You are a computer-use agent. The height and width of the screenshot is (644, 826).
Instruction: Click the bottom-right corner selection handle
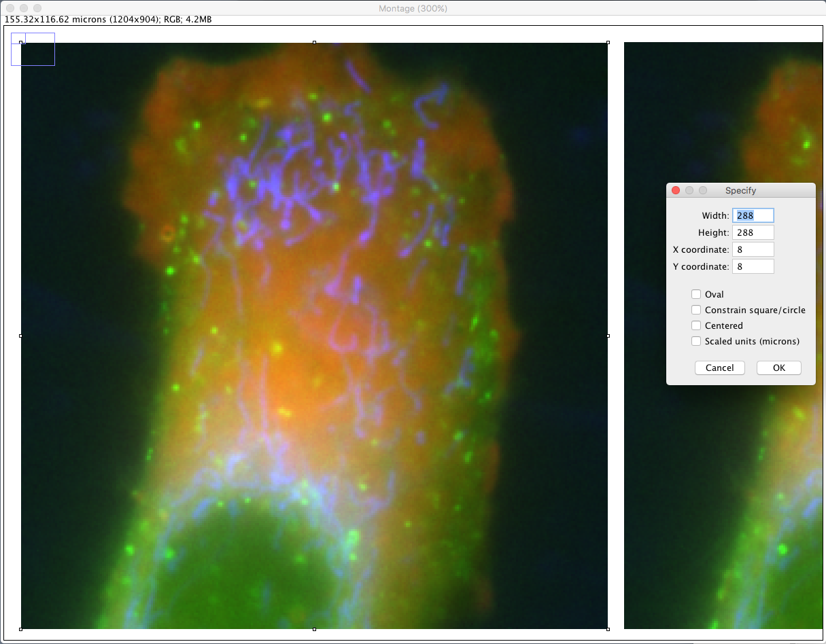pyautogui.click(x=608, y=629)
